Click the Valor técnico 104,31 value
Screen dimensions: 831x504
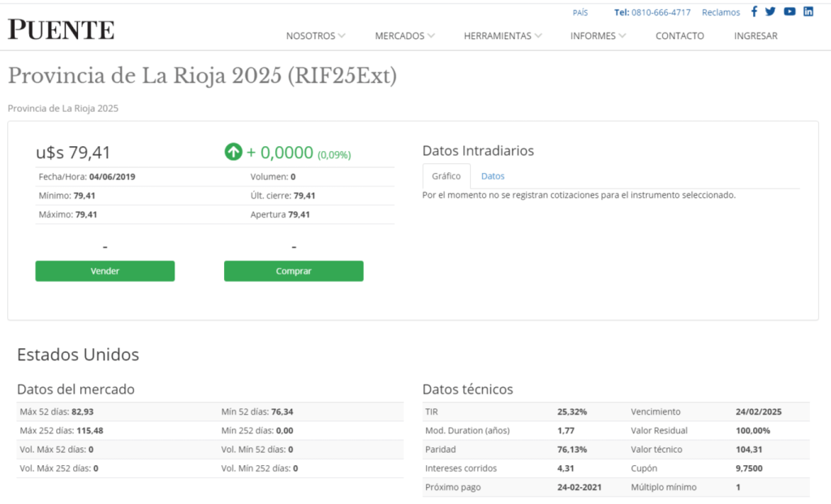click(x=749, y=450)
